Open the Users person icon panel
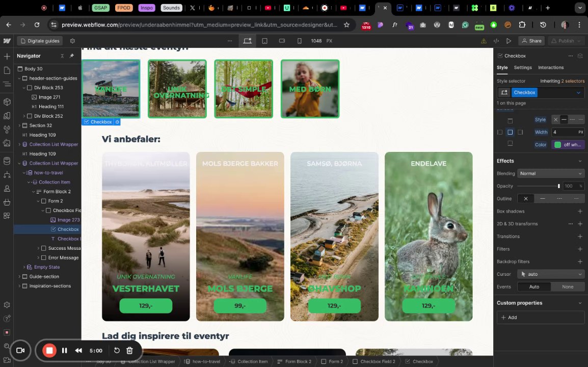Viewport: 588px width, 367px height. point(7,189)
